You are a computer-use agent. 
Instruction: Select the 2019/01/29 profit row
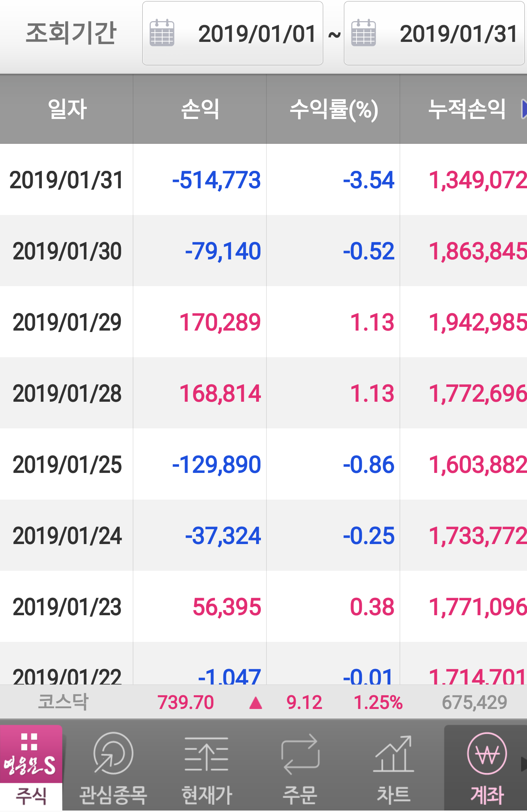[220, 322]
